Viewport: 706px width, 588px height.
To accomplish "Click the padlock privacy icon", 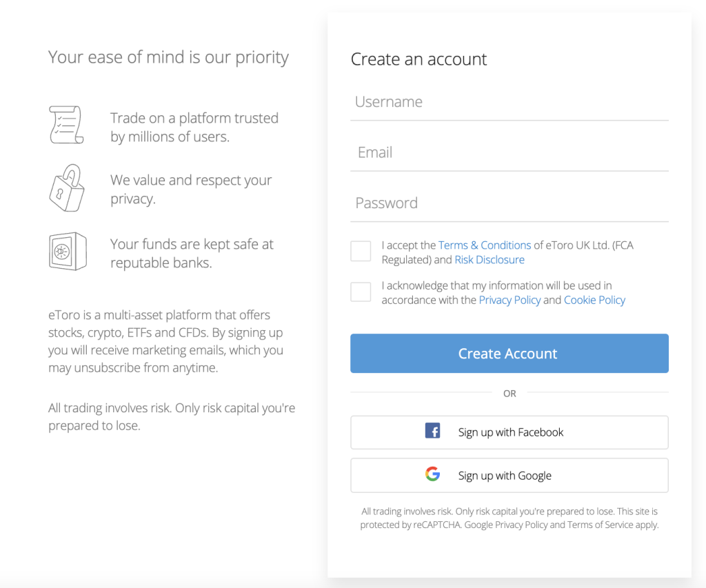I will tap(66, 187).
